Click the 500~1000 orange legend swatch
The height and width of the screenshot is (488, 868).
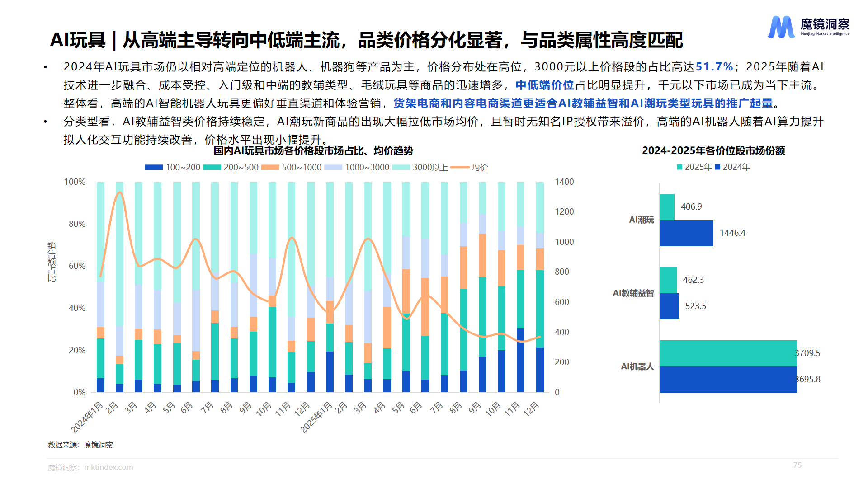pyautogui.click(x=270, y=167)
